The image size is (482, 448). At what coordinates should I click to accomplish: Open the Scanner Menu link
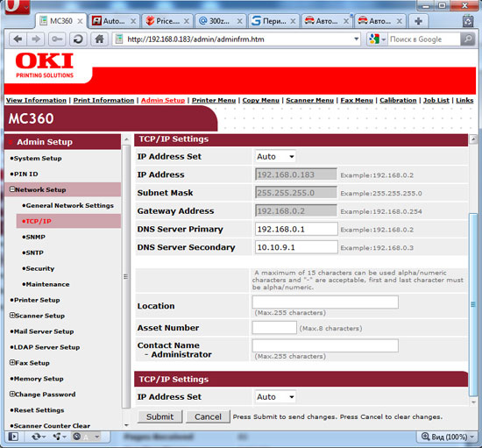point(310,100)
